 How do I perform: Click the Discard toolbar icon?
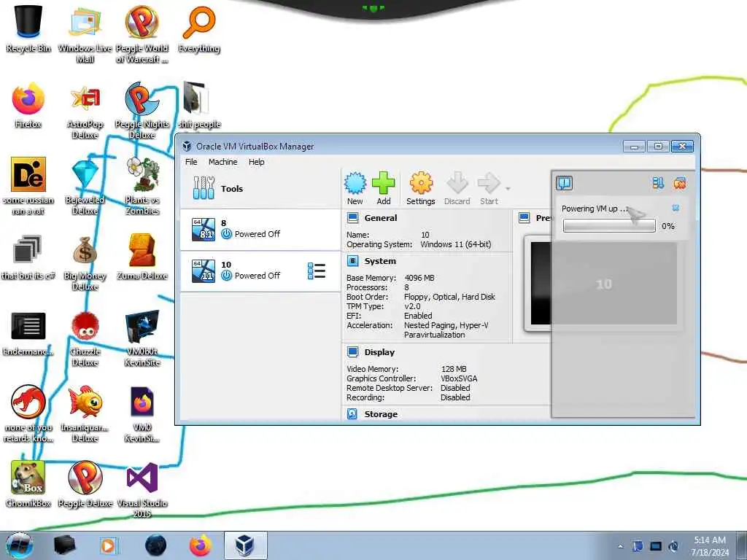457,183
